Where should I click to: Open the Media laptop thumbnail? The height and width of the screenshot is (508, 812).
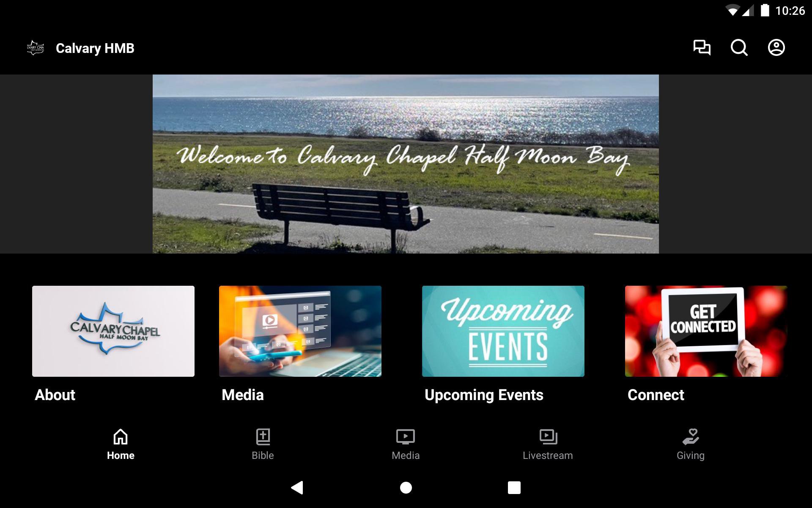click(300, 331)
